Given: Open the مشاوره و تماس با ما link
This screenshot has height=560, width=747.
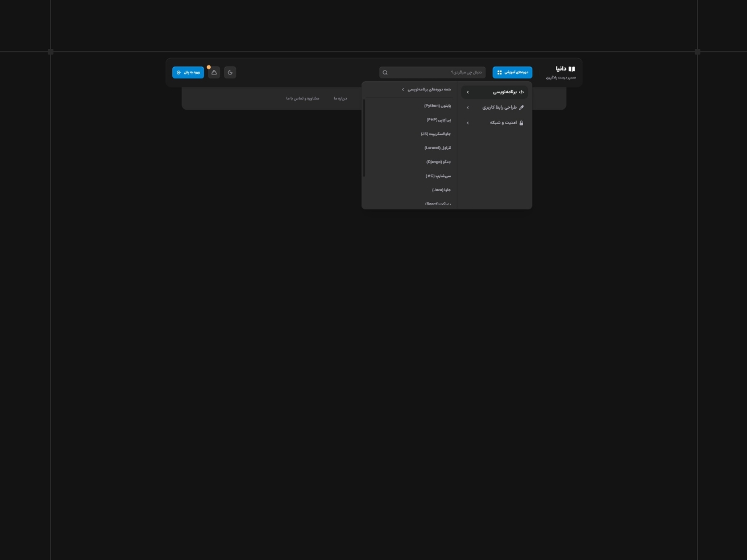Looking at the screenshot, I should coord(302,98).
